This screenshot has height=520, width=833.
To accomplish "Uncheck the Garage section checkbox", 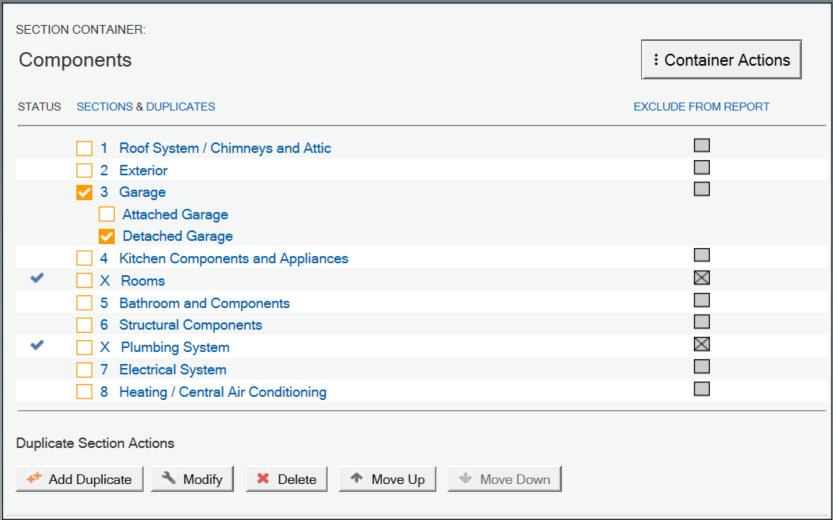I will (84, 192).
